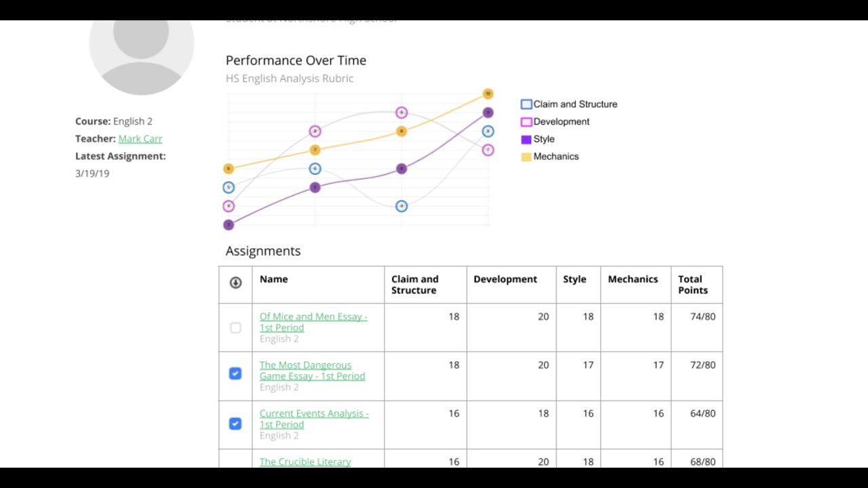The image size is (868, 488).
Task: Select the lowest blue Claim and Structure point
Action: (401, 206)
